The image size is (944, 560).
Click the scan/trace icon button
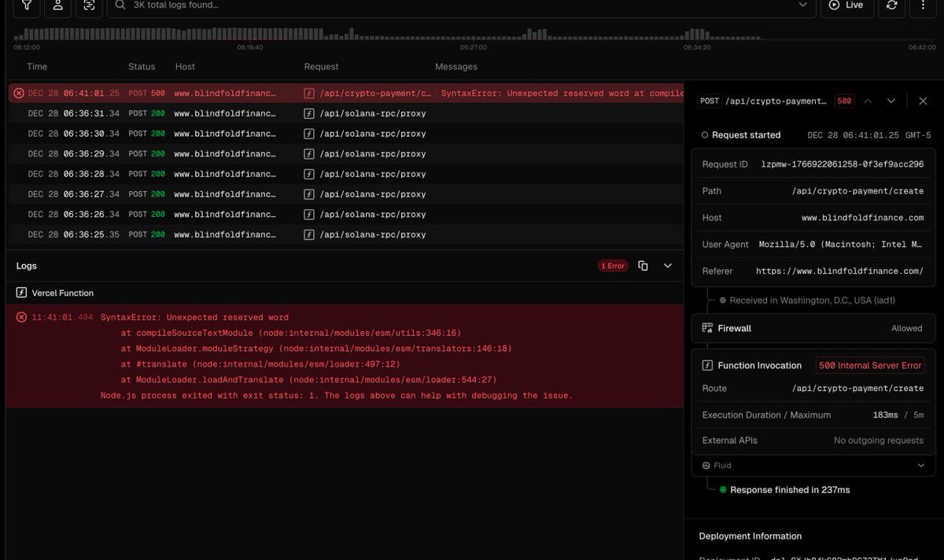tap(90, 6)
